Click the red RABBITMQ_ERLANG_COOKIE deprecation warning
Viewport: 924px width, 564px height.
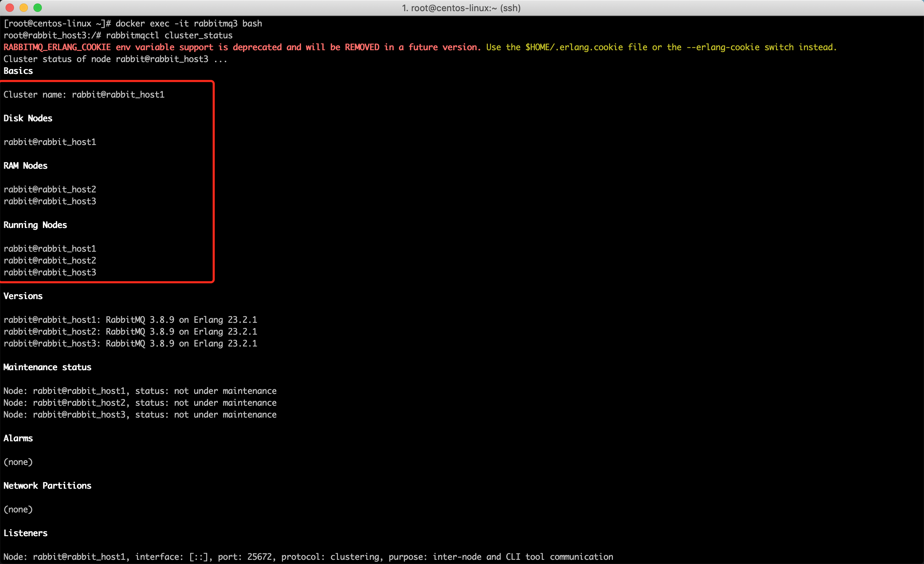tap(242, 47)
